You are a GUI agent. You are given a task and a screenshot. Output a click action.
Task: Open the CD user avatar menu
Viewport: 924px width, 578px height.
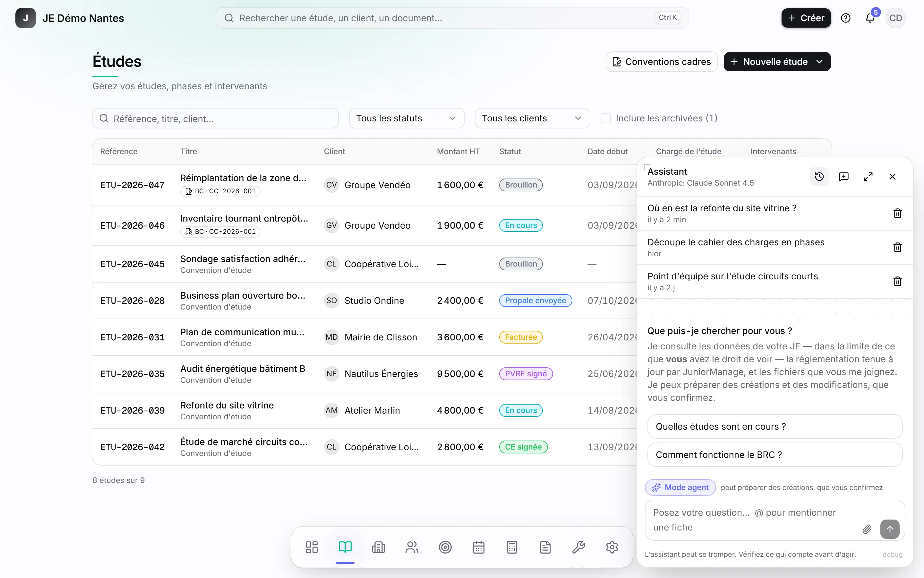pos(896,18)
